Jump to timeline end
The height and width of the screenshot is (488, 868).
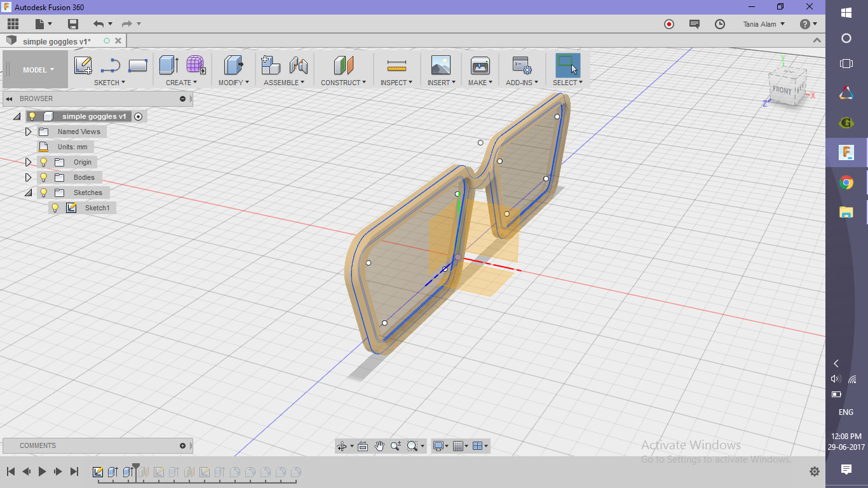coord(74,471)
